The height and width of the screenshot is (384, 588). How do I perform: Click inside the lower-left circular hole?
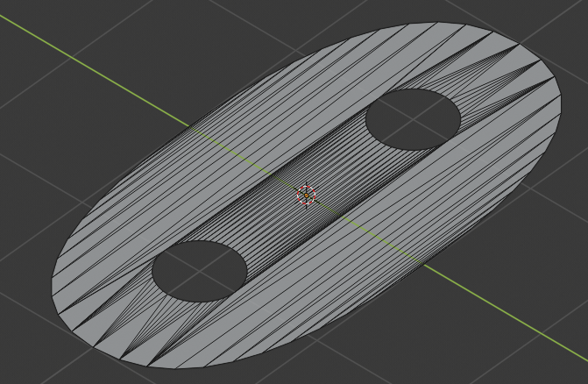[199, 271]
